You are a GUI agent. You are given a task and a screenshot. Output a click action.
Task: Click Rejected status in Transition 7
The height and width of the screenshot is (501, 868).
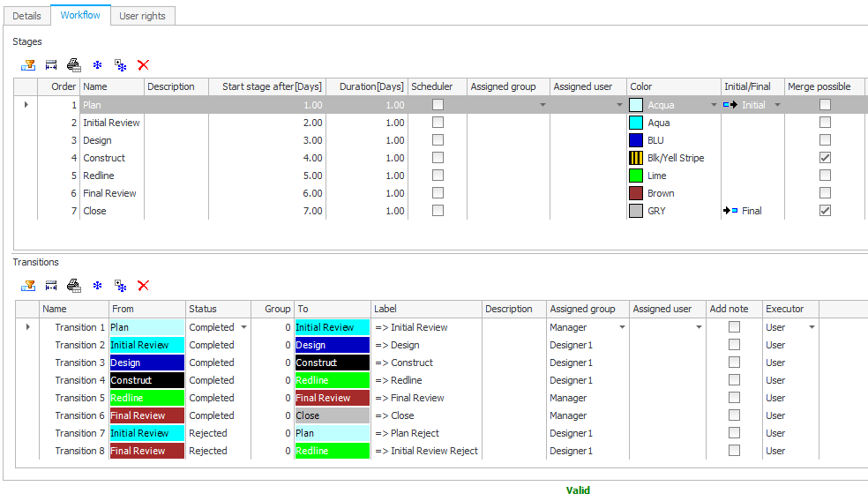click(x=218, y=433)
